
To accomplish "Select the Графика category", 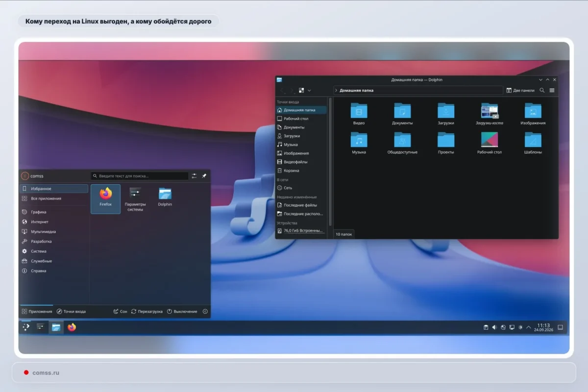I will pos(54,212).
